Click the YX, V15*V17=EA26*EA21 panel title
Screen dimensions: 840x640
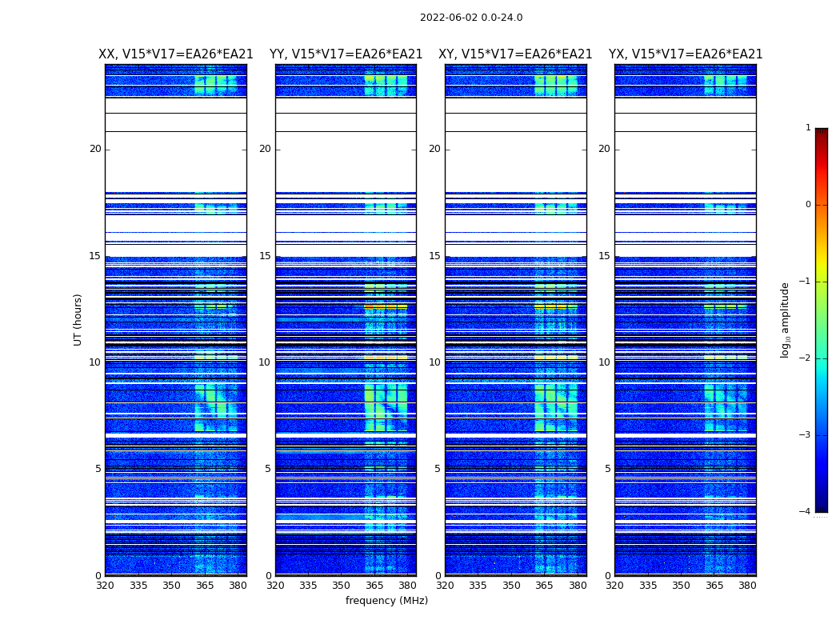[686, 54]
